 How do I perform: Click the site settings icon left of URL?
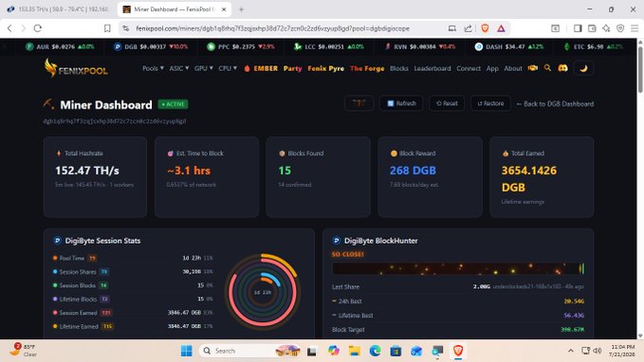coord(126,28)
